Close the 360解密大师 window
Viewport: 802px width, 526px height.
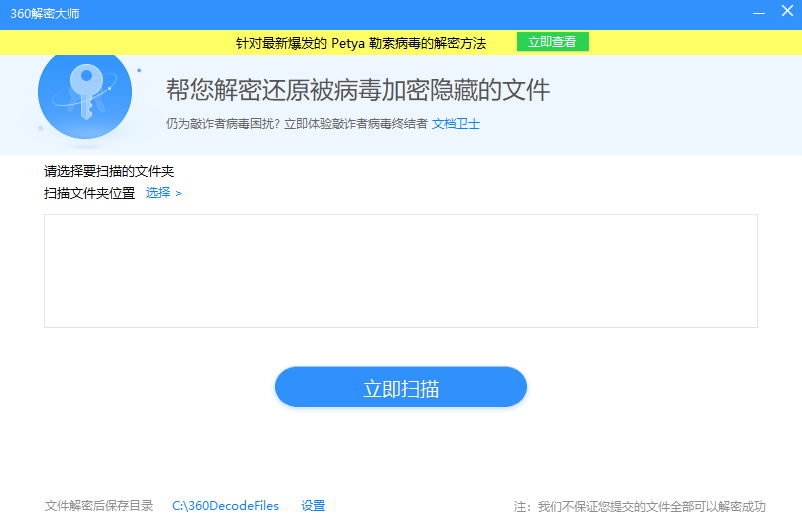(x=788, y=11)
